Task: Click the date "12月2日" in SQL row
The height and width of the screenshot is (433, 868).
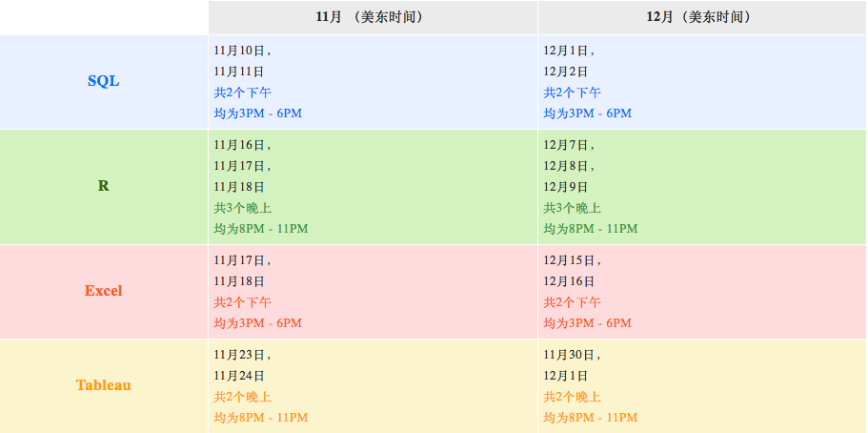Action: (565, 72)
